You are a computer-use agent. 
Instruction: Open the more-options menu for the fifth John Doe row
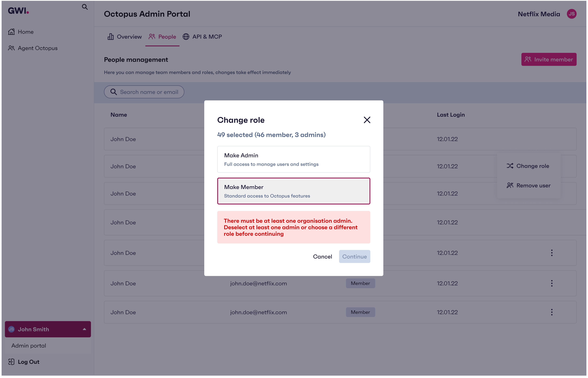(552, 253)
